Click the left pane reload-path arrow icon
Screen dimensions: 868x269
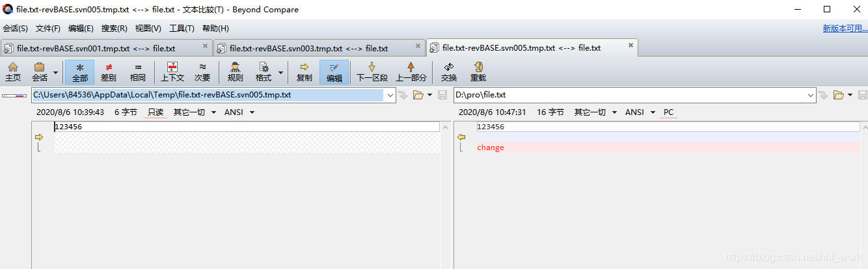[403, 95]
